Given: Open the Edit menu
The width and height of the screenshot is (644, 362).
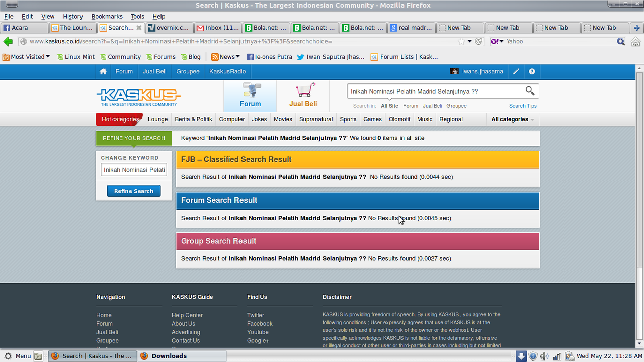Looking at the screenshot, I should tap(27, 16).
